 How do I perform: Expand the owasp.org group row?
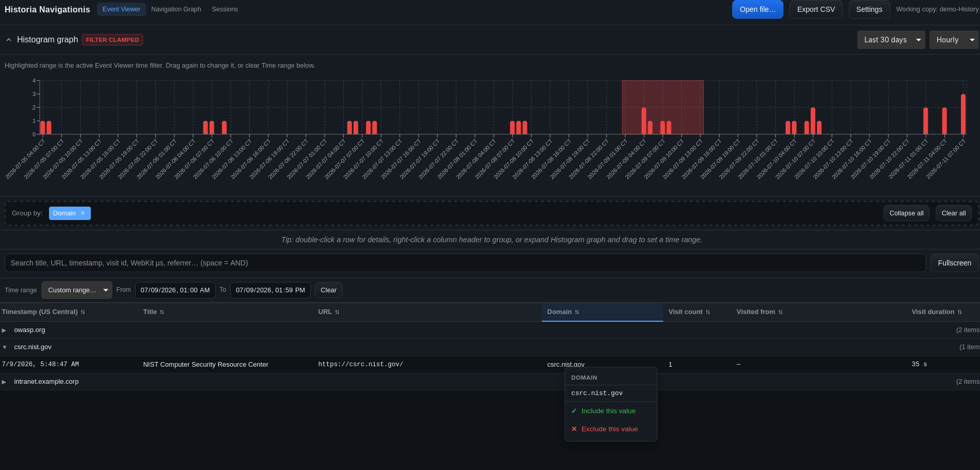[x=4, y=330]
